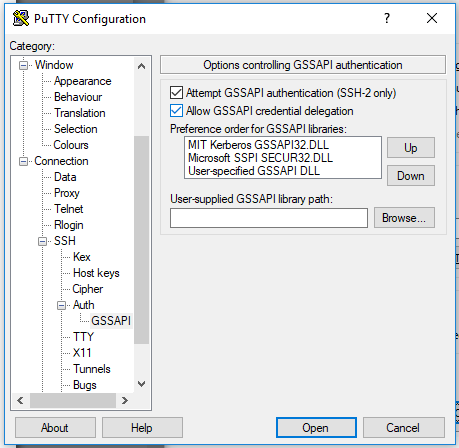Click the Help button

[x=142, y=428]
